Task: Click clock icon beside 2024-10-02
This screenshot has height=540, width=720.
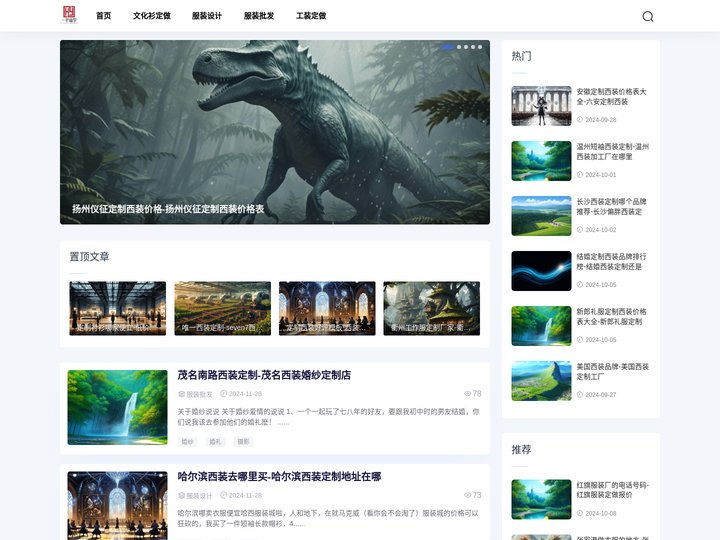Action: [x=580, y=230]
